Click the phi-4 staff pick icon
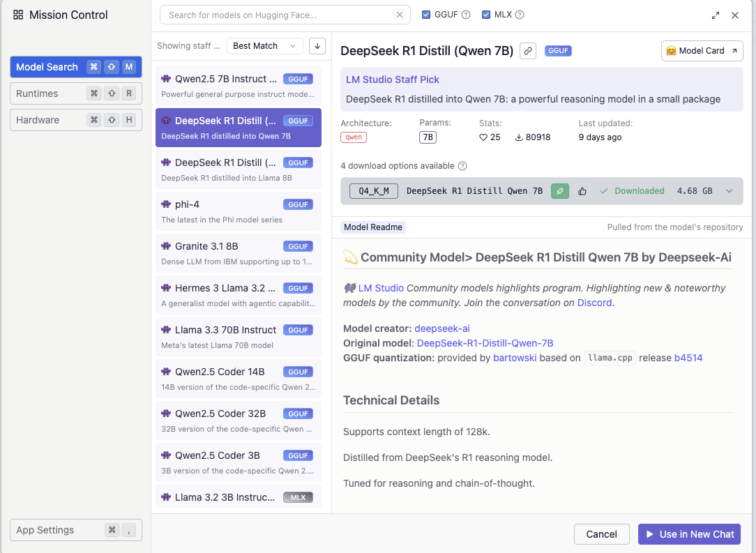Viewport: 756px width, 553px height. pyautogui.click(x=166, y=204)
